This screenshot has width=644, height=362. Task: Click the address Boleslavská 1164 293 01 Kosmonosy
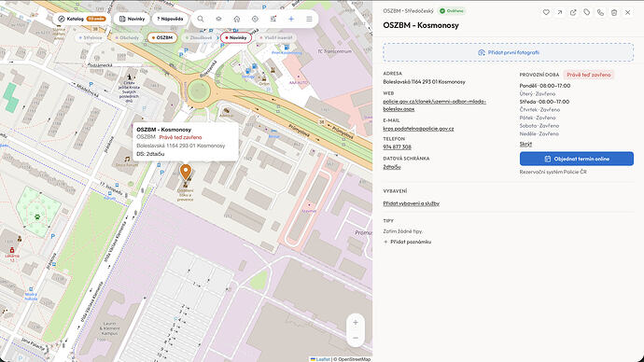(425, 82)
